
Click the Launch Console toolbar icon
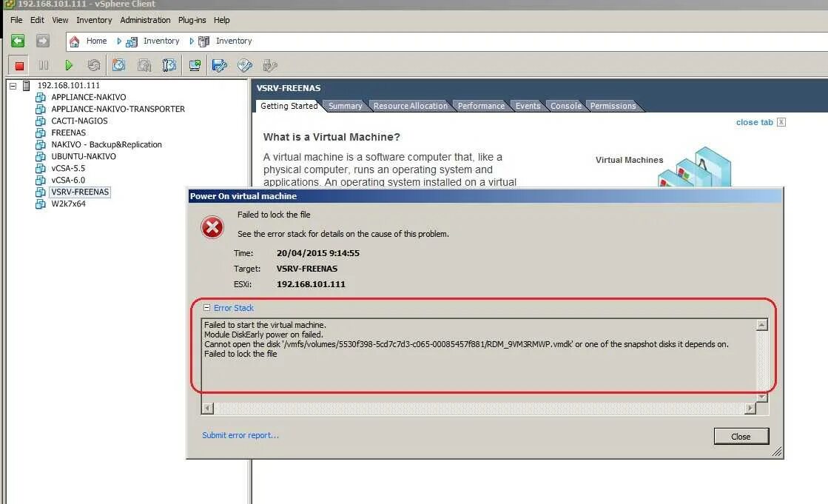195,65
